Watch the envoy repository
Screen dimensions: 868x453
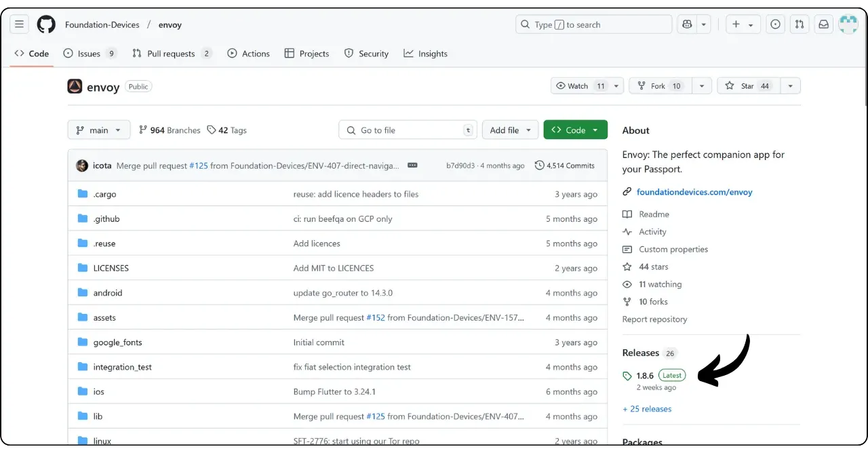point(580,86)
